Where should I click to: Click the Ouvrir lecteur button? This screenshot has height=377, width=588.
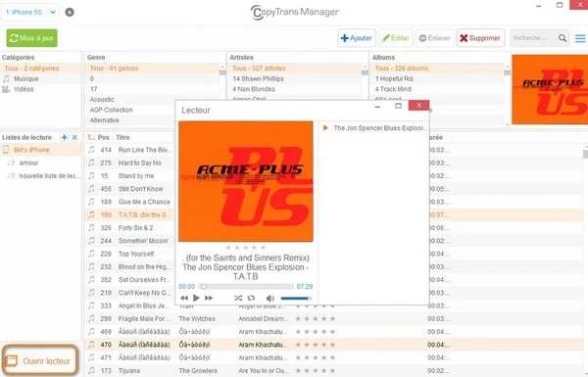[40, 361]
